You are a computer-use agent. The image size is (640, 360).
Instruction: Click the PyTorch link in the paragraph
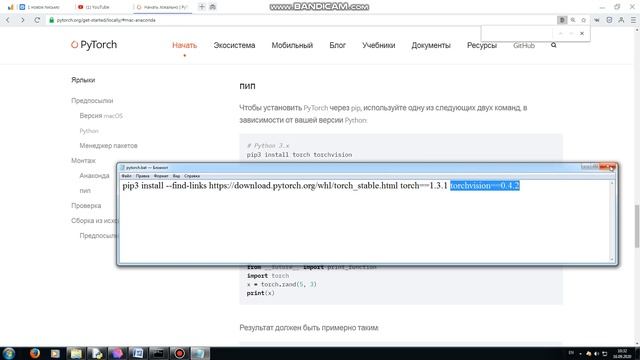[316, 108]
